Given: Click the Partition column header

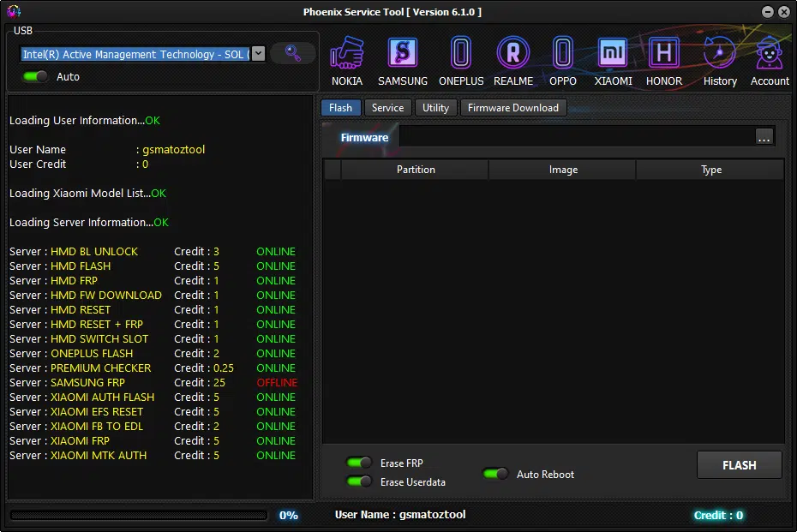Looking at the screenshot, I should [x=415, y=170].
